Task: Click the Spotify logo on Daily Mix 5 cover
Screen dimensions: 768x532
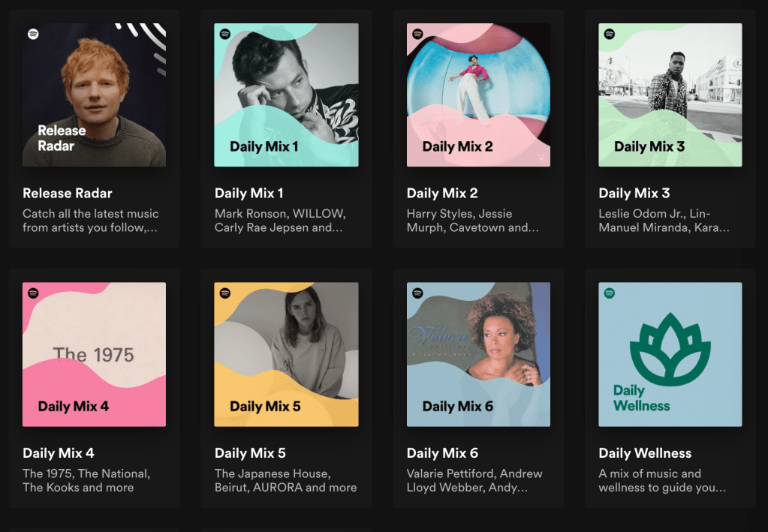Action: [225, 293]
